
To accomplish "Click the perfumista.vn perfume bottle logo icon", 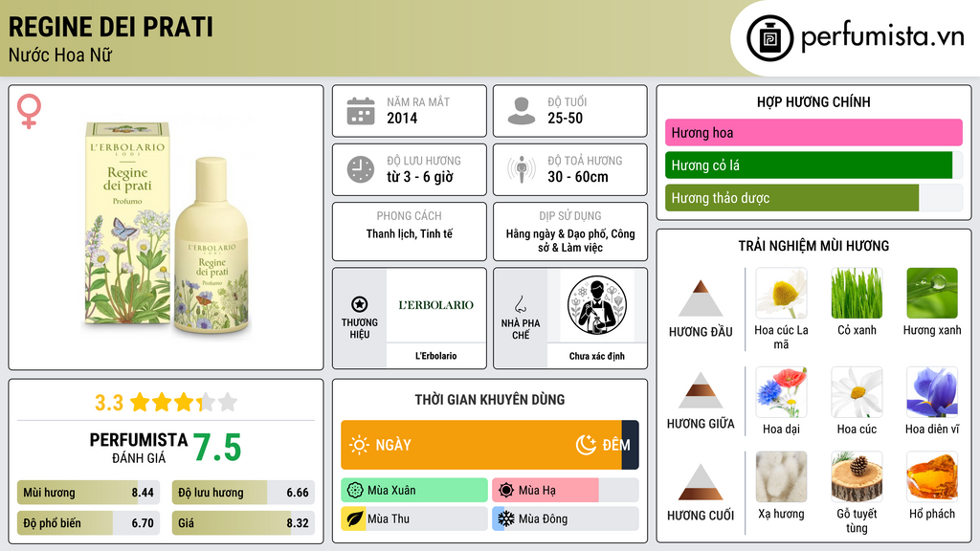I will tap(769, 38).
